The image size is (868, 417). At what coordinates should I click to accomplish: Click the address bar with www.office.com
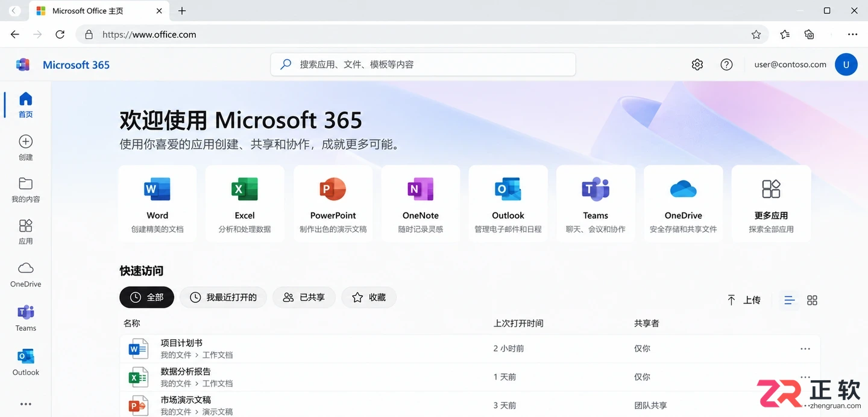point(422,34)
